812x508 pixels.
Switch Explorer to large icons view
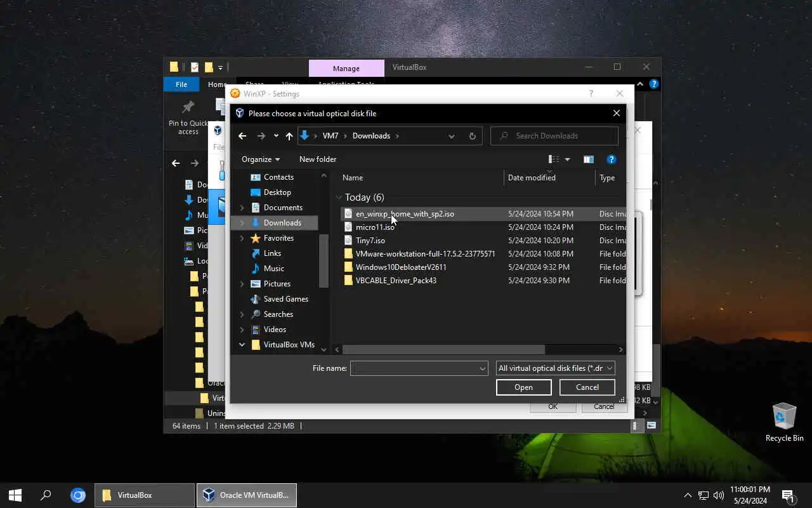pos(652,426)
